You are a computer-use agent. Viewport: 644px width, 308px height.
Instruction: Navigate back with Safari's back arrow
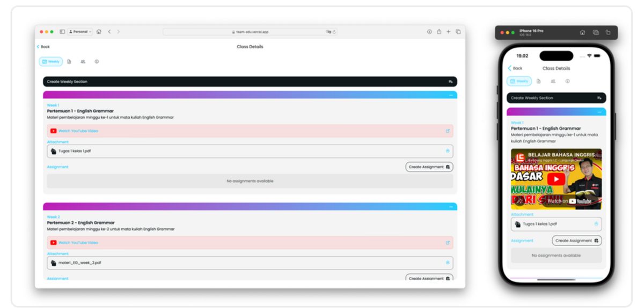click(109, 32)
